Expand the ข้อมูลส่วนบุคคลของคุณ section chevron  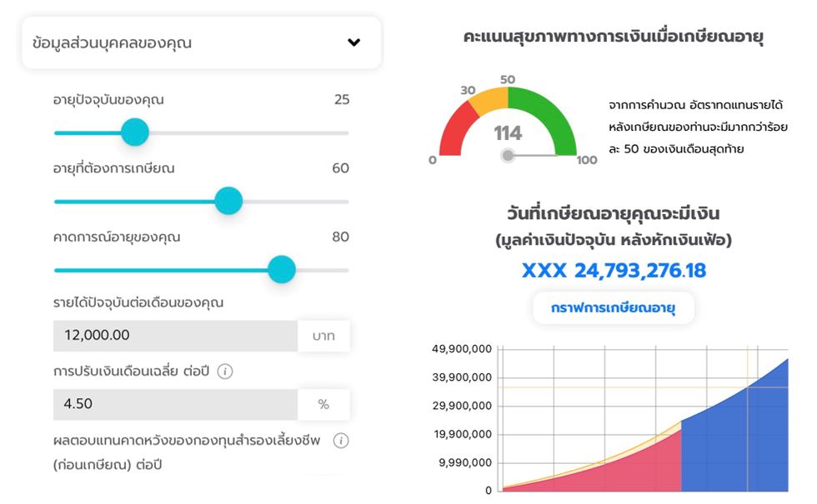(x=354, y=42)
